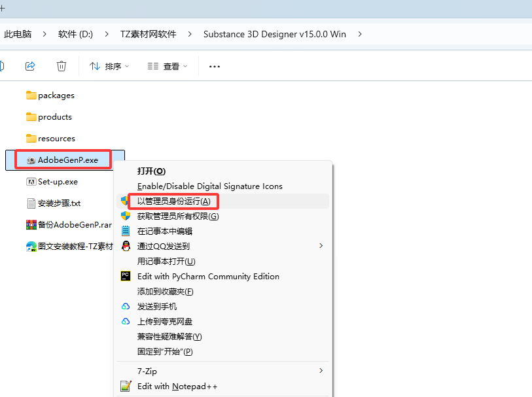Select the Set-up.exe file icon
The height and width of the screenshot is (397, 532).
[x=31, y=182]
